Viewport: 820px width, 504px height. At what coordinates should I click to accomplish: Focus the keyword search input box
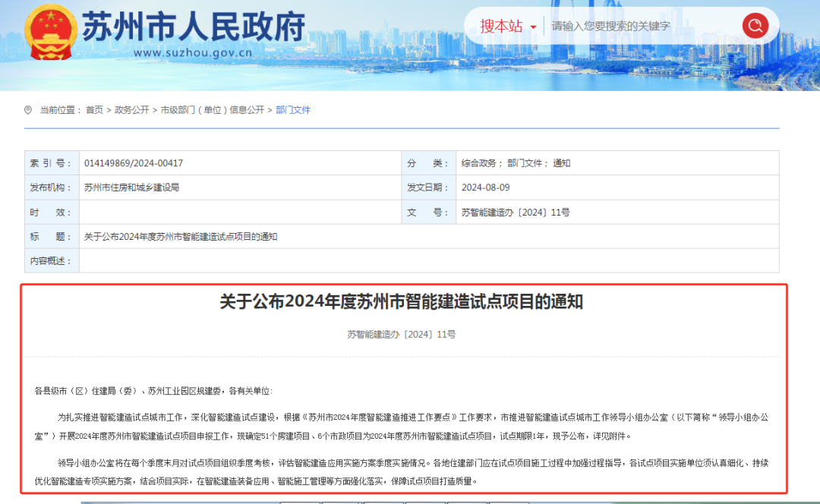642,27
